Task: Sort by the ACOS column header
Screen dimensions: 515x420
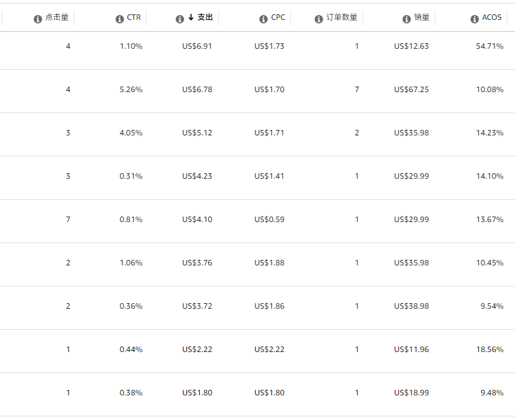Action: pos(492,17)
